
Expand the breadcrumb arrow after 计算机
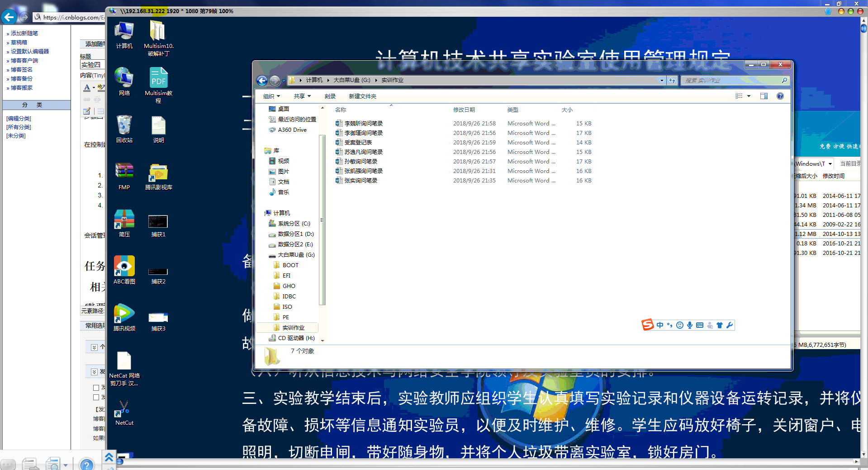pyautogui.click(x=328, y=80)
